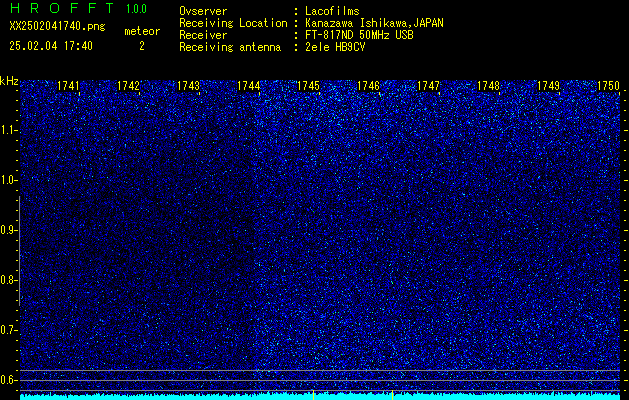Click the Ovserver label
629x400 pixels.
[x=203, y=11]
